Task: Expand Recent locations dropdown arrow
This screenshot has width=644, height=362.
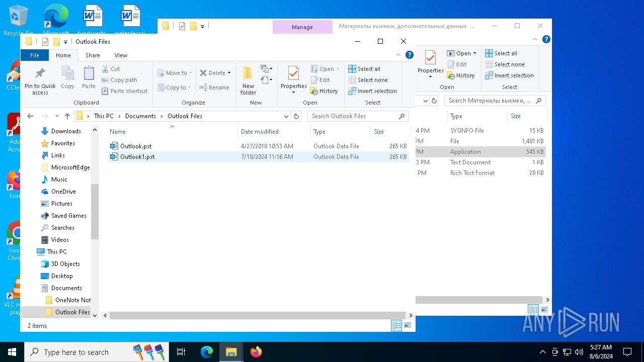Action: (56, 116)
